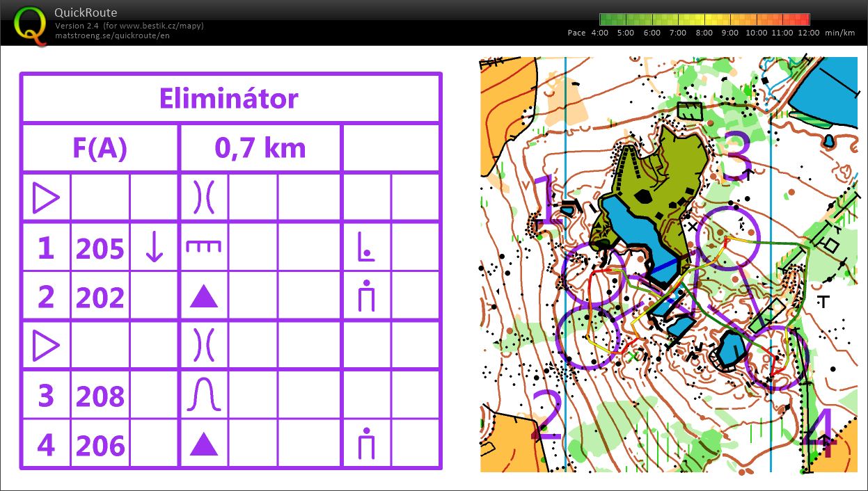The image size is (868, 491).
Task: Select the 0,7 km distance cell
Action: point(260,148)
